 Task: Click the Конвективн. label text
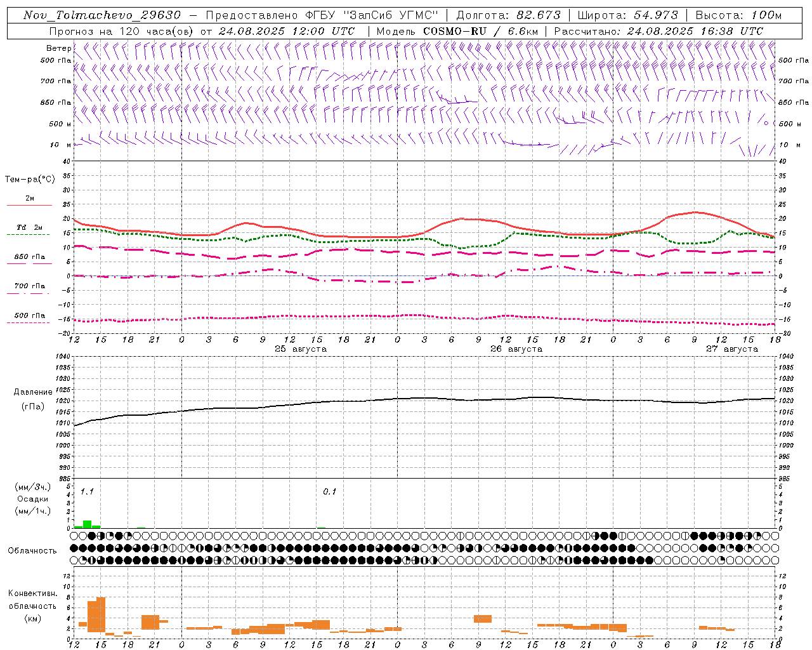tap(32, 594)
